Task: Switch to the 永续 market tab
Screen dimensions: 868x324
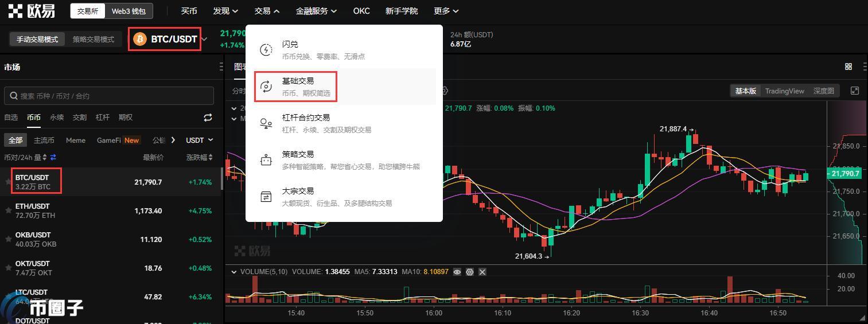Action: (x=57, y=118)
